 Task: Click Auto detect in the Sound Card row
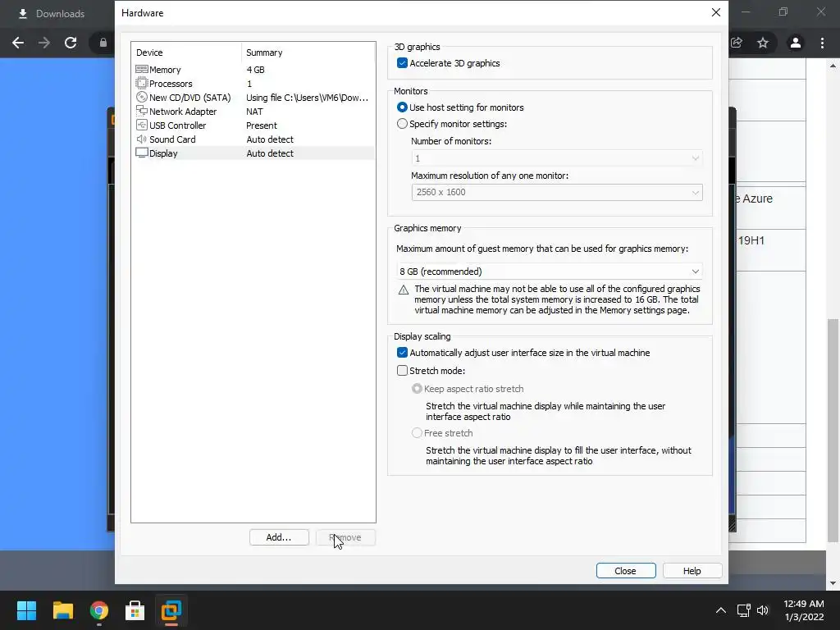tap(270, 139)
